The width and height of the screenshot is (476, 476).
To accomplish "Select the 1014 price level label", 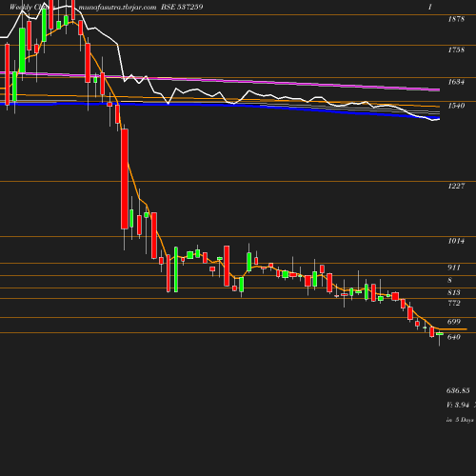I will click(456, 241).
